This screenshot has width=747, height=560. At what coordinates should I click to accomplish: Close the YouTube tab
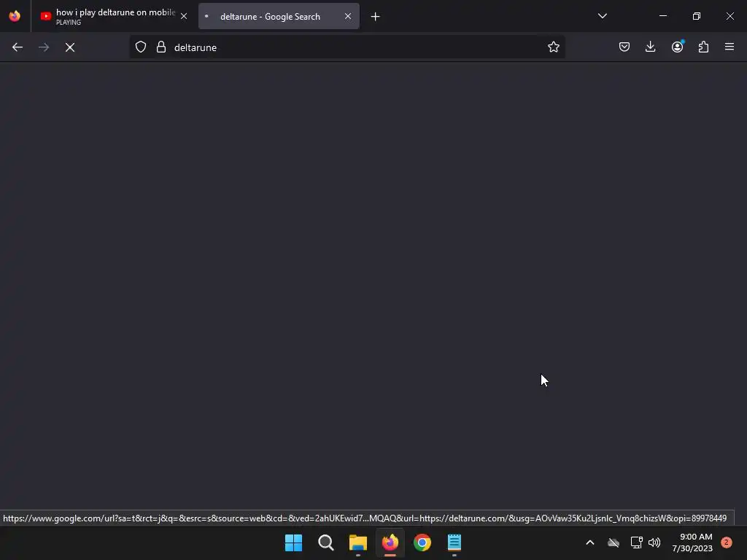(x=184, y=16)
